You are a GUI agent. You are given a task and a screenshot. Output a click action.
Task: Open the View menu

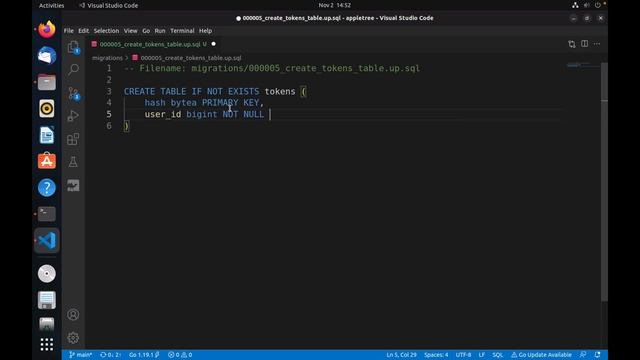[131, 31]
